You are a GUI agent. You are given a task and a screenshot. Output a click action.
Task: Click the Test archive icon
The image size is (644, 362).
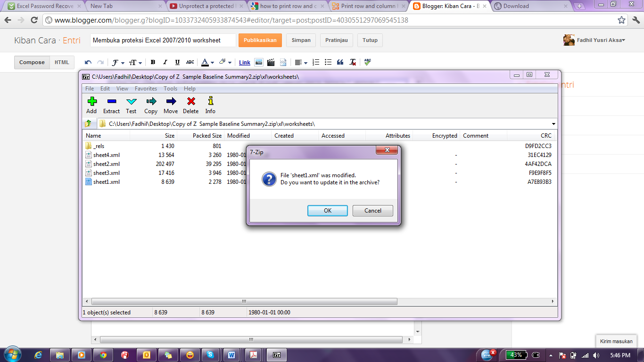tap(131, 101)
